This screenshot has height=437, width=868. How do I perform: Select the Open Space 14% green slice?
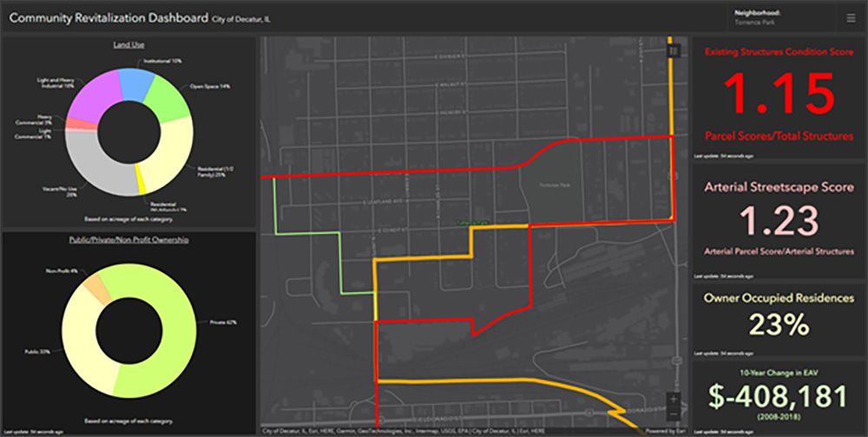(x=168, y=98)
